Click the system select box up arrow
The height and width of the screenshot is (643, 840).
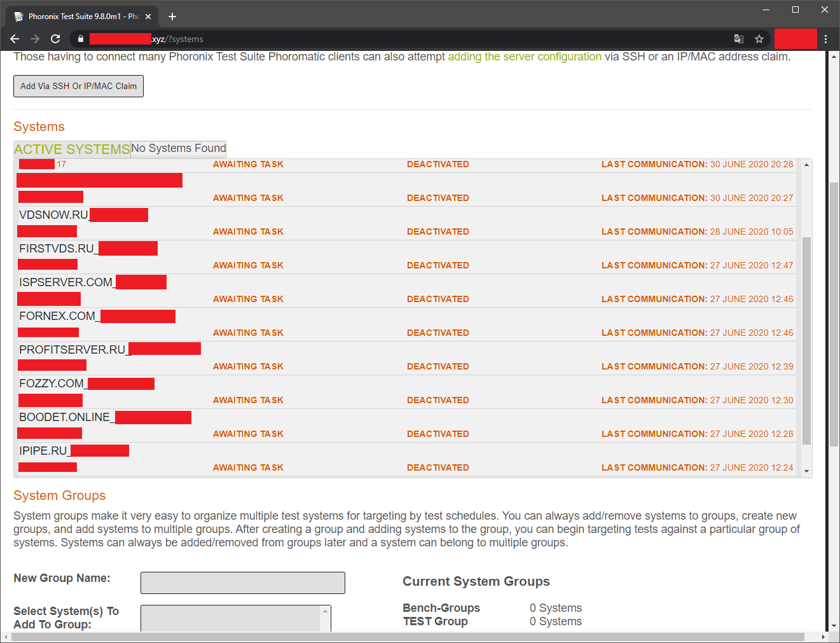pyautogui.click(x=326, y=611)
